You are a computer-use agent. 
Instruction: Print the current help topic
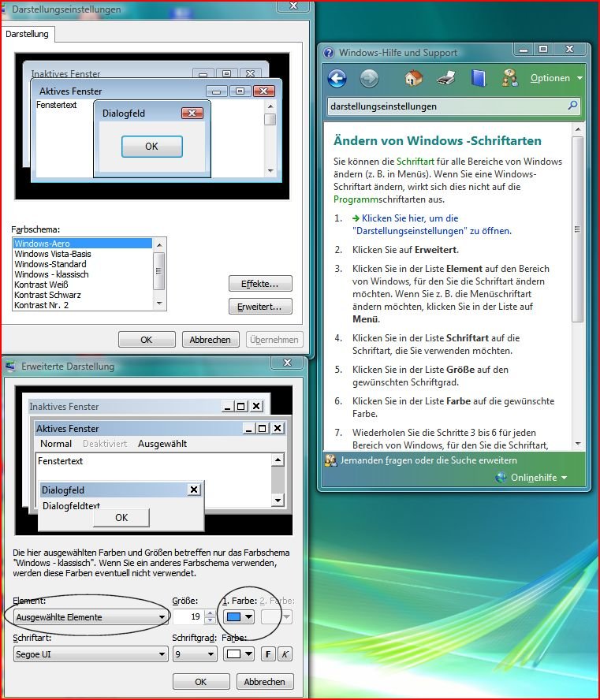pyautogui.click(x=446, y=78)
